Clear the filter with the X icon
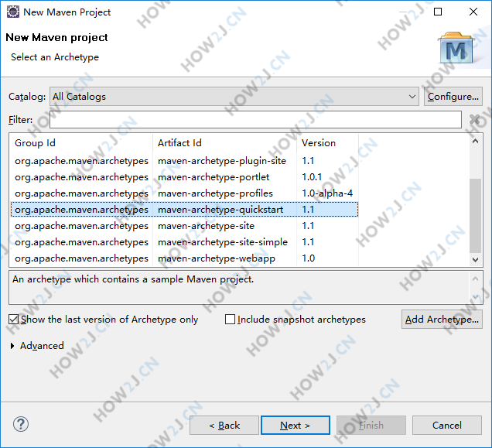 point(474,120)
